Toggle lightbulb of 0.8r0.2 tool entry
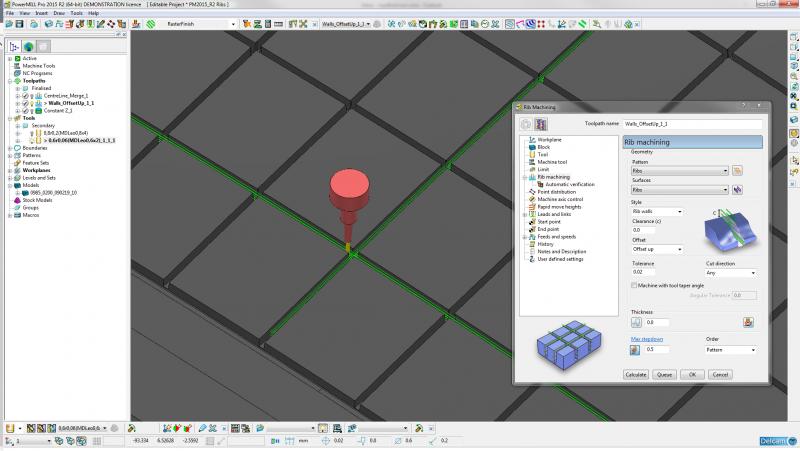The width and height of the screenshot is (800, 451). [32, 133]
